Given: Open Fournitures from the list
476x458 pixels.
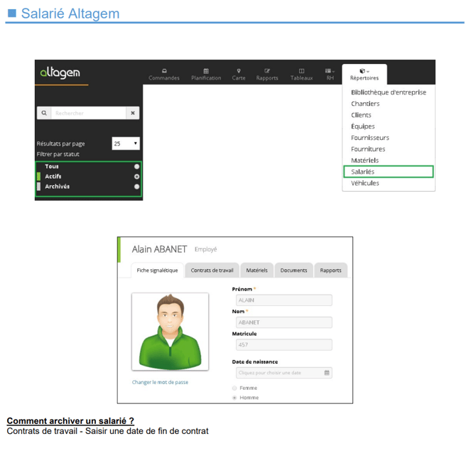Looking at the screenshot, I should pos(368,149).
